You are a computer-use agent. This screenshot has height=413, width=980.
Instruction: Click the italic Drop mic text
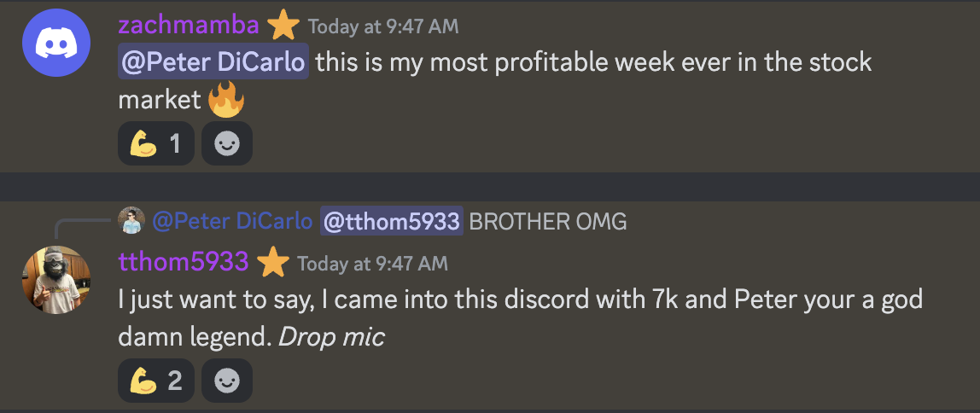tap(331, 337)
